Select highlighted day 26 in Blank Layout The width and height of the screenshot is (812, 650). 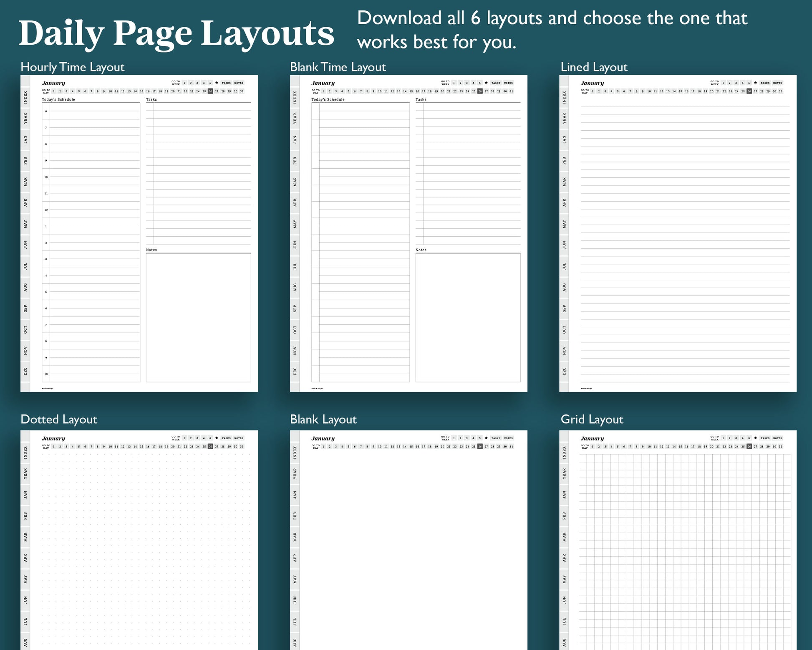pyautogui.click(x=480, y=446)
